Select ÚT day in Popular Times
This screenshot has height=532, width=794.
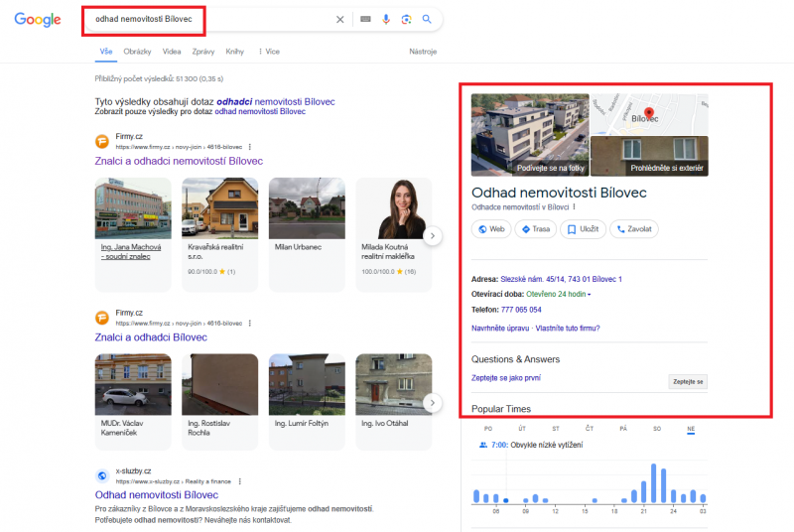pyautogui.click(x=522, y=429)
